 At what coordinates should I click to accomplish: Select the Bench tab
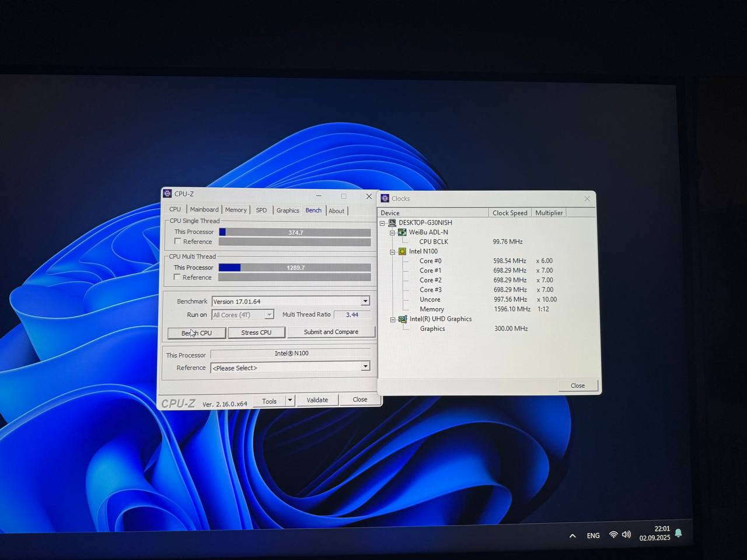pyautogui.click(x=313, y=210)
